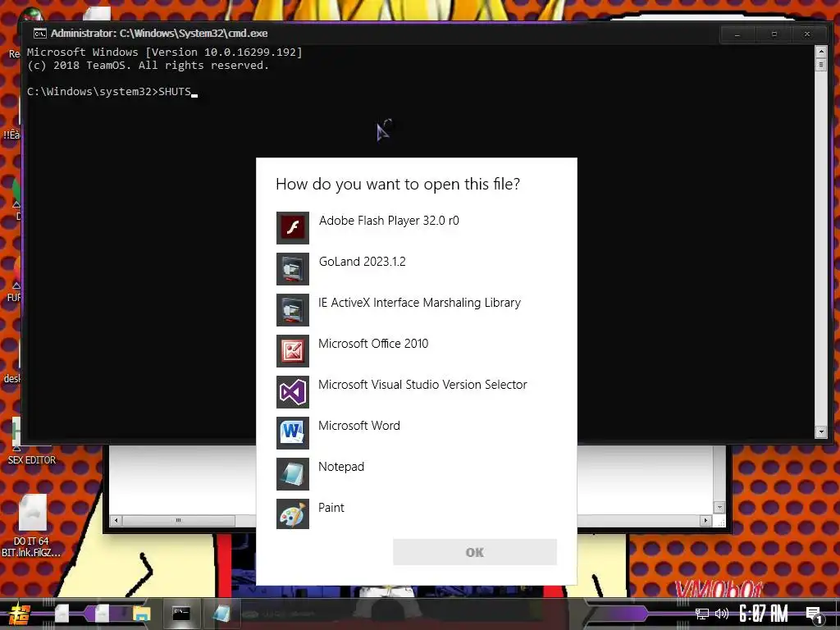Viewport: 840px width, 630px height.
Task: Click the GoLand 2023.1.2 label
Action: tap(362, 262)
